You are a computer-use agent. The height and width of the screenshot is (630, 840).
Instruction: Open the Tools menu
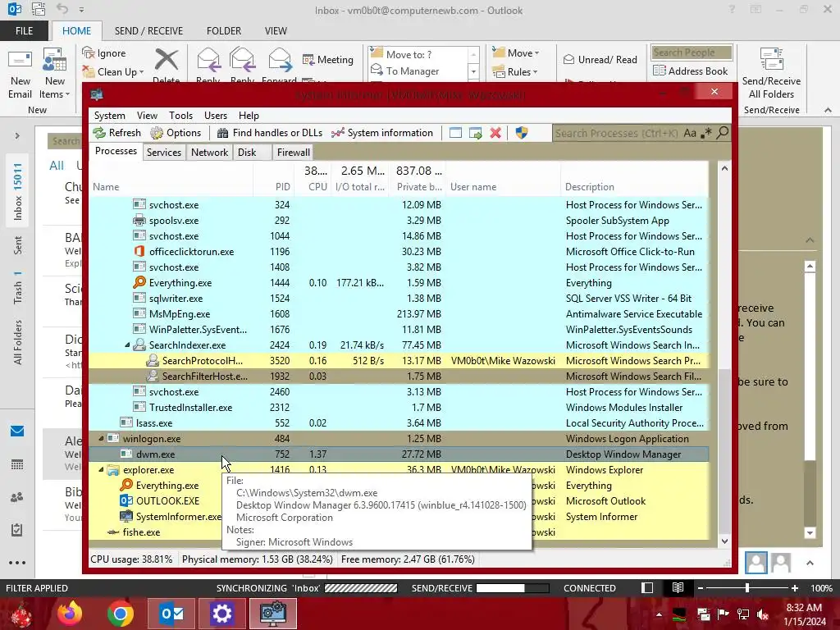pos(180,115)
